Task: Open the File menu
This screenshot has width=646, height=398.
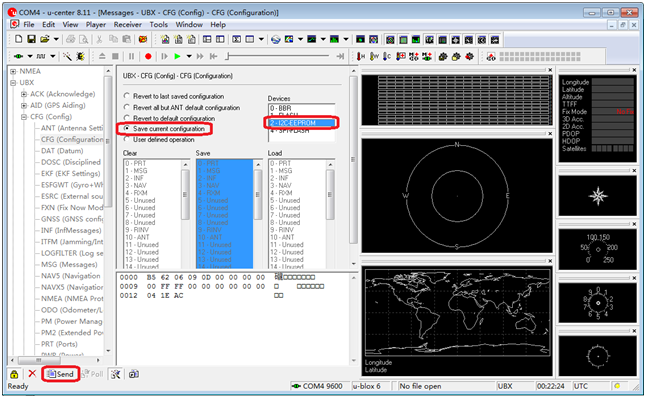Action: (x=29, y=24)
